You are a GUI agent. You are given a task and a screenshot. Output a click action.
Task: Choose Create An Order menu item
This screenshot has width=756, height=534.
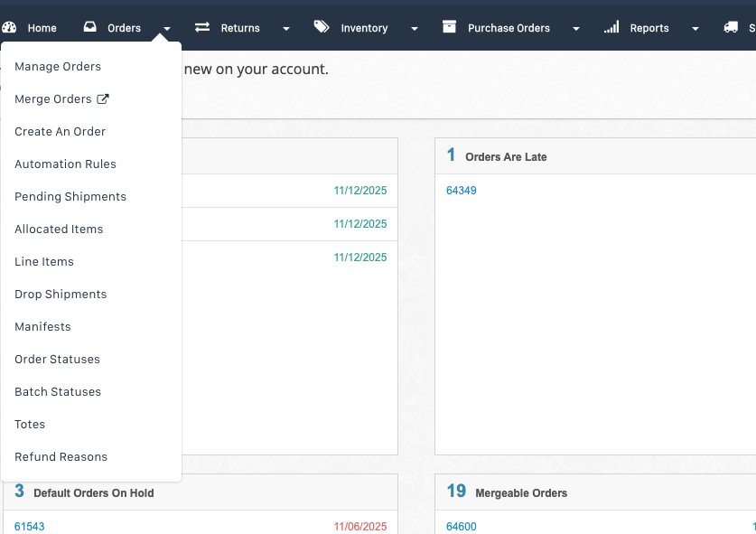coord(60,132)
